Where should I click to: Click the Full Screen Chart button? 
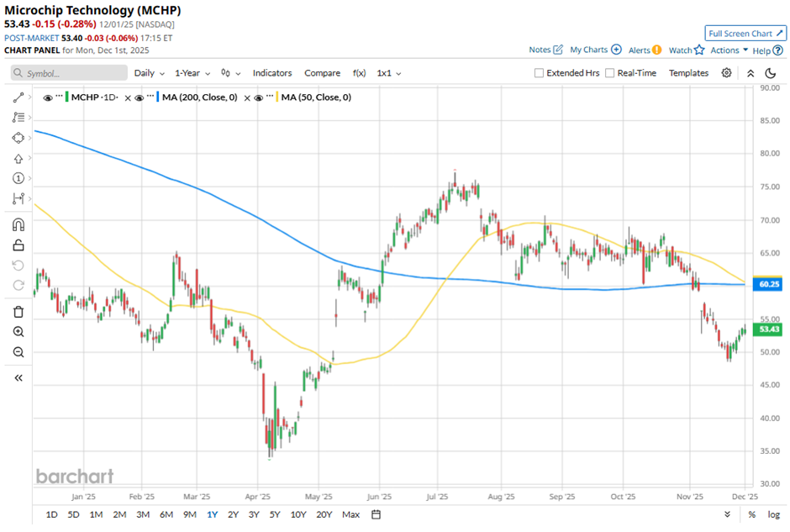tap(745, 34)
